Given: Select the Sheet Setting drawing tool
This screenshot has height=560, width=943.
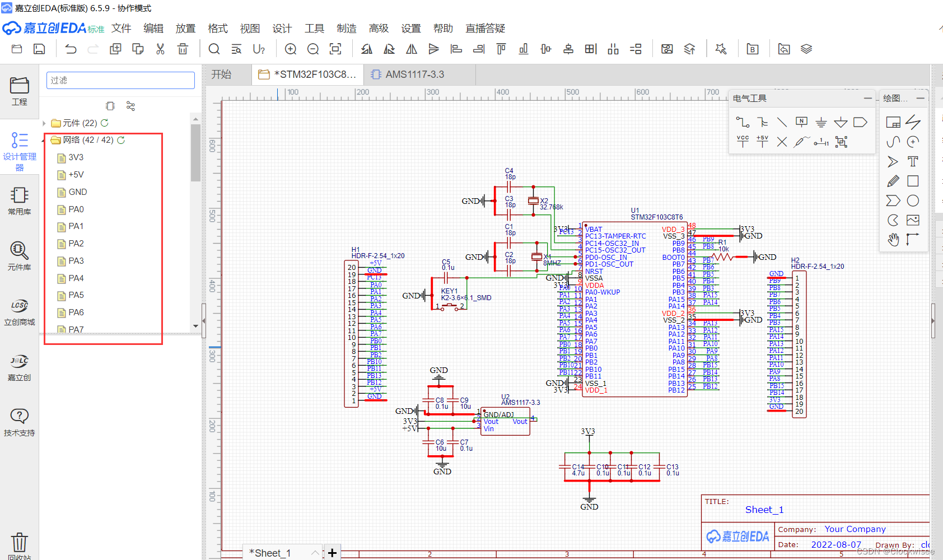Looking at the screenshot, I should 893,122.
